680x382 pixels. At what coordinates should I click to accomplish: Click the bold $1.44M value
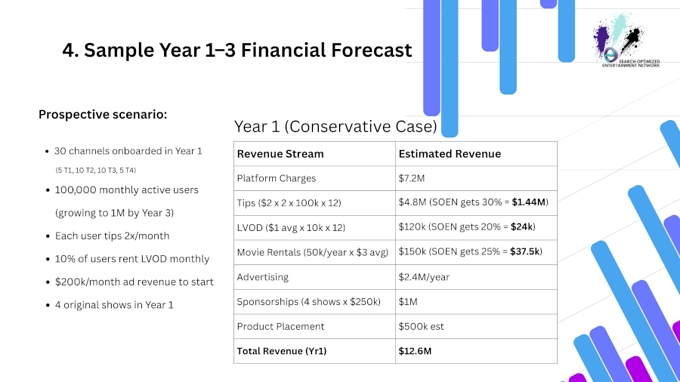click(x=529, y=202)
